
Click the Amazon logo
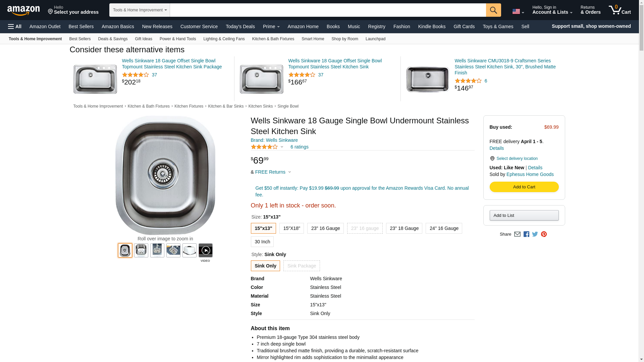click(x=23, y=10)
